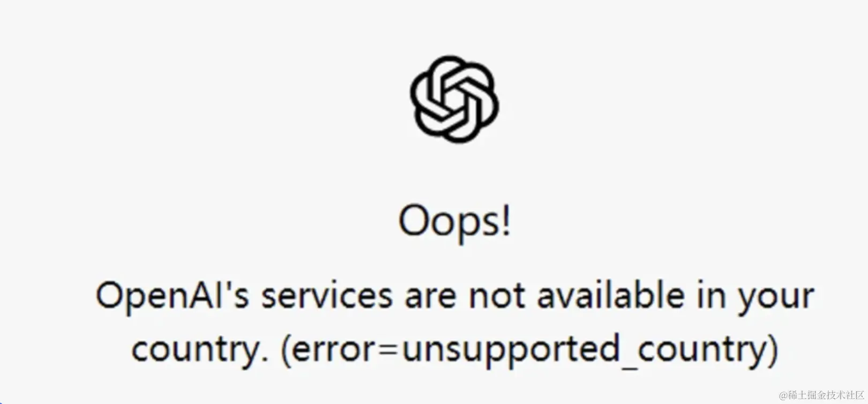Click the "error=unsupported_country" code text
Screen dimensions: 868x404
click(x=529, y=351)
